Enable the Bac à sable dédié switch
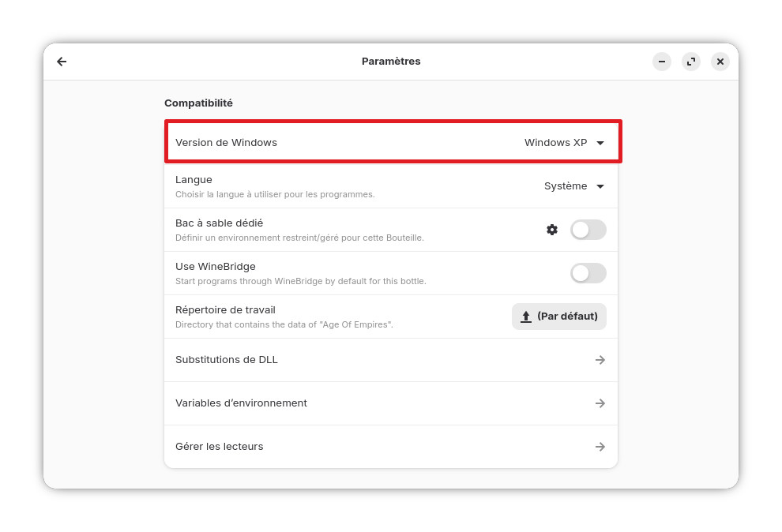This screenshot has width=782, height=532. pyautogui.click(x=588, y=230)
